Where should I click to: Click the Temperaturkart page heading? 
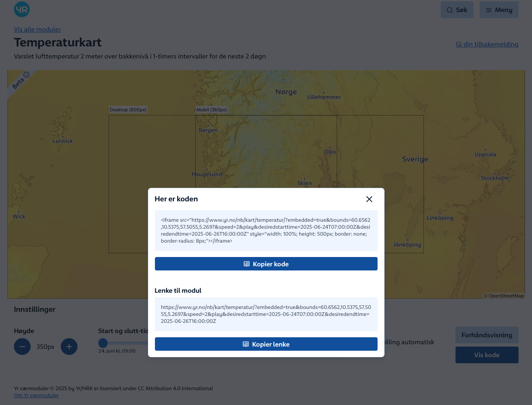tap(58, 42)
